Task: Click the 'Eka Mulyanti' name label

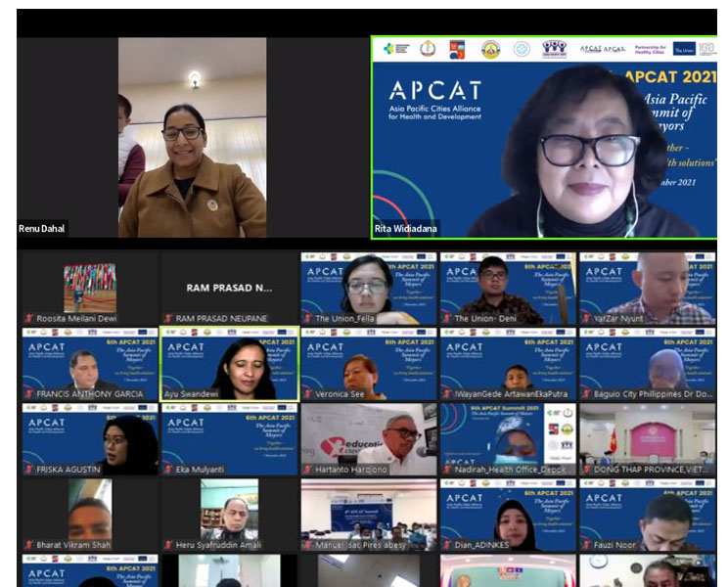Action: point(200,470)
